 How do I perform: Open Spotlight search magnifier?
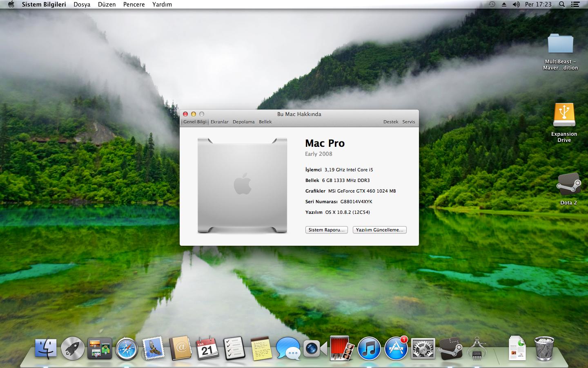562,4
